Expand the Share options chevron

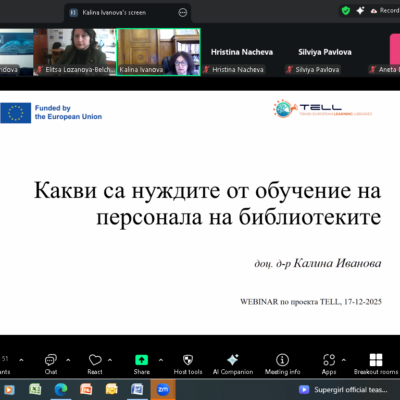tap(161, 360)
